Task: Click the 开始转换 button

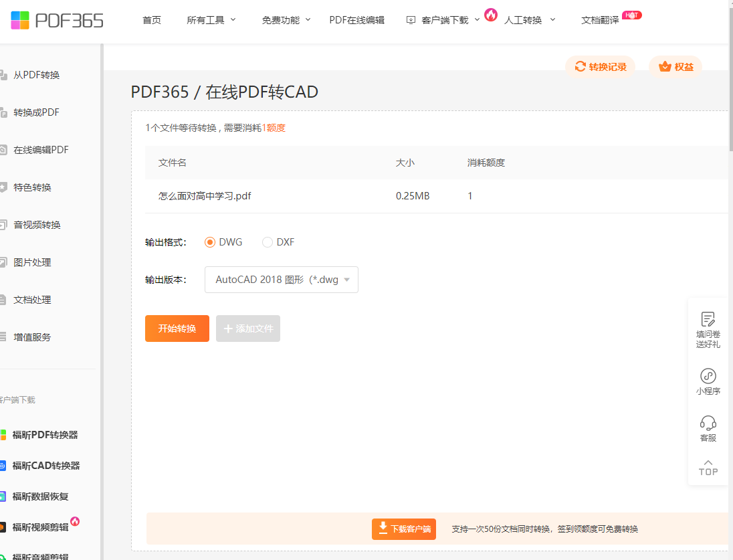Action: click(177, 329)
